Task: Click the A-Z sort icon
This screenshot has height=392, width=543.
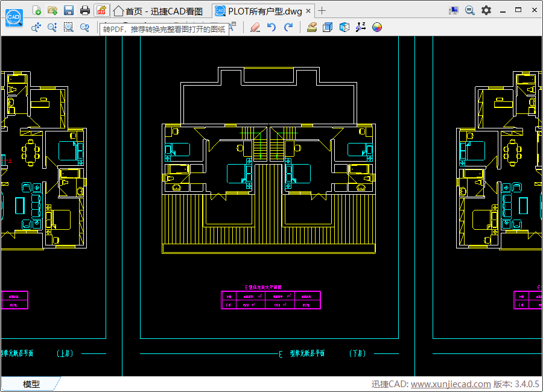Action: pos(361,27)
